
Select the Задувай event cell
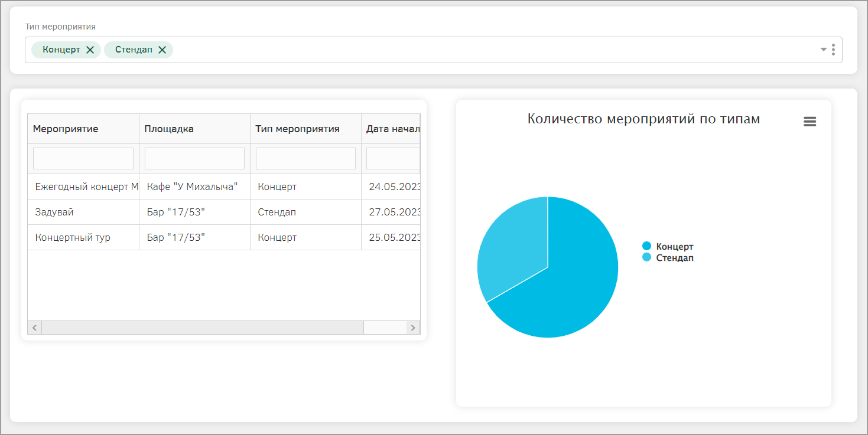pyautogui.click(x=83, y=212)
